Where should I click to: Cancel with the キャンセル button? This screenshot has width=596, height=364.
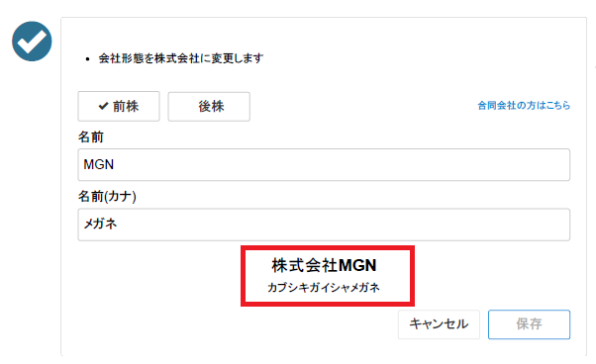click(x=439, y=324)
